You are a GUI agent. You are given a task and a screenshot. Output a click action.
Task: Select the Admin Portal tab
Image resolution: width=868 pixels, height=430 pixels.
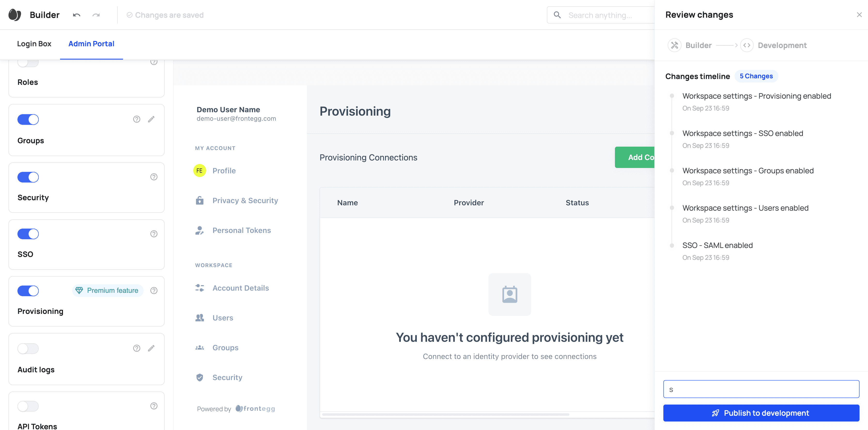(91, 44)
